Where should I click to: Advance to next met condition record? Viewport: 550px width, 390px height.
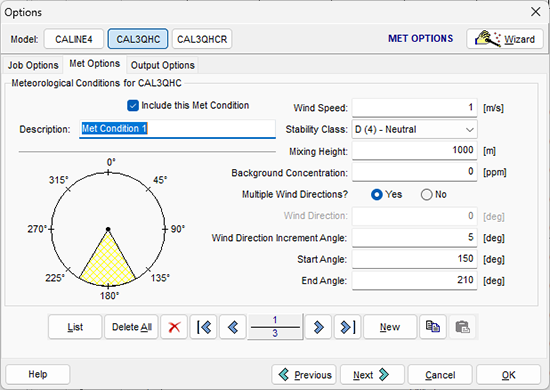click(x=318, y=327)
